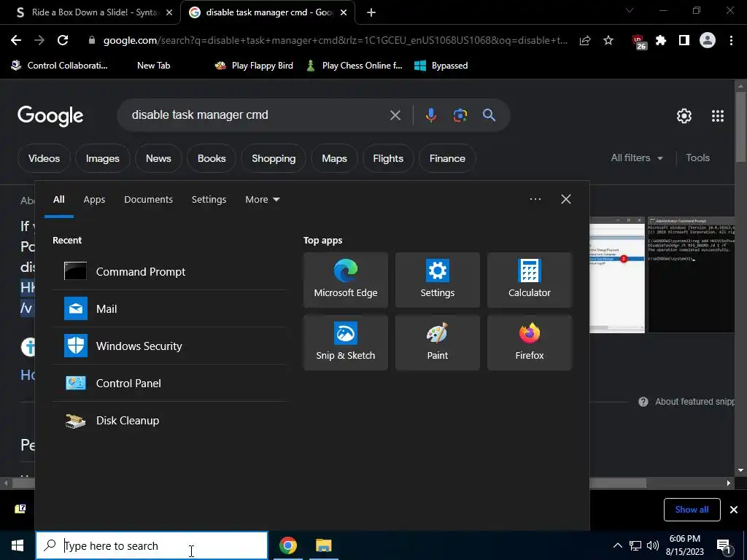Image resolution: width=747 pixels, height=560 pixels.
Task: Clear the Google search query
Action: (x=395, y=114)
